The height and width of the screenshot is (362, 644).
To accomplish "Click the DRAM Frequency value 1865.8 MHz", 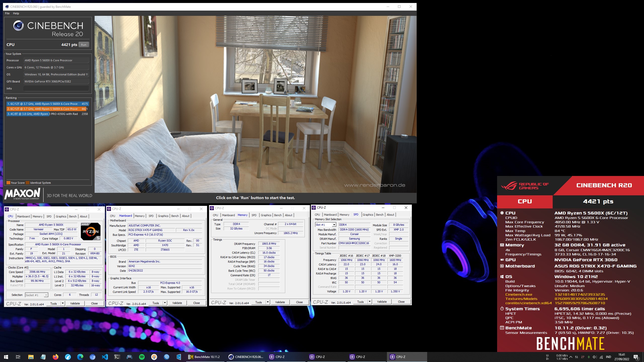I will coord(269,244).
